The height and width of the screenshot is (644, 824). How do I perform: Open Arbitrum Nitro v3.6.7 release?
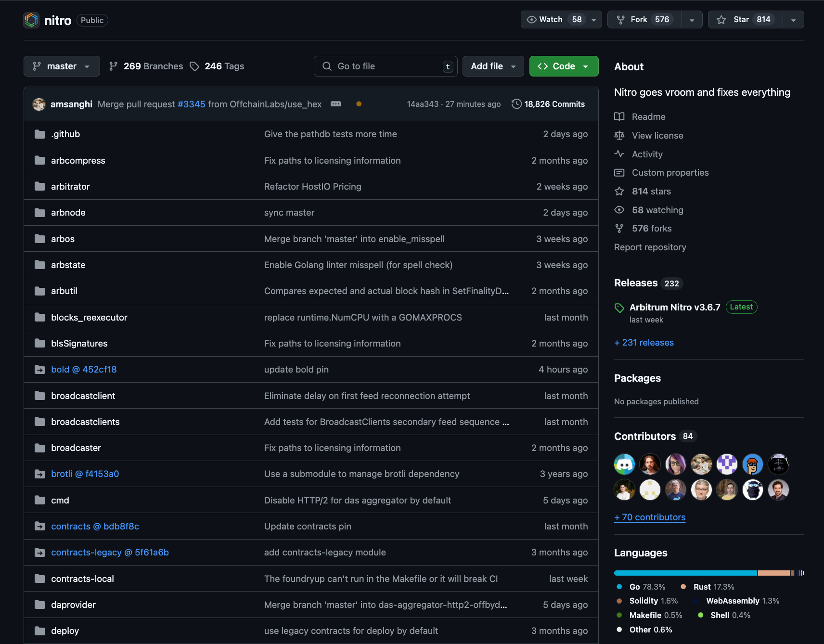click(x=675, y=307)
